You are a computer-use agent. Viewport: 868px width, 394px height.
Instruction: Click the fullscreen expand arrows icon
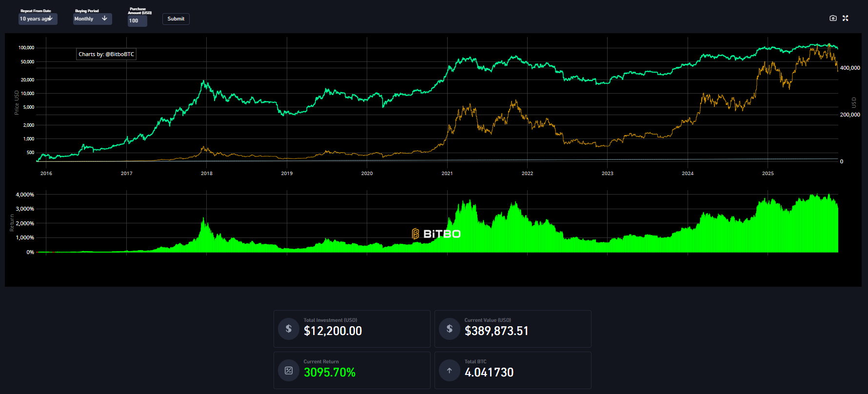coord(846,18)
